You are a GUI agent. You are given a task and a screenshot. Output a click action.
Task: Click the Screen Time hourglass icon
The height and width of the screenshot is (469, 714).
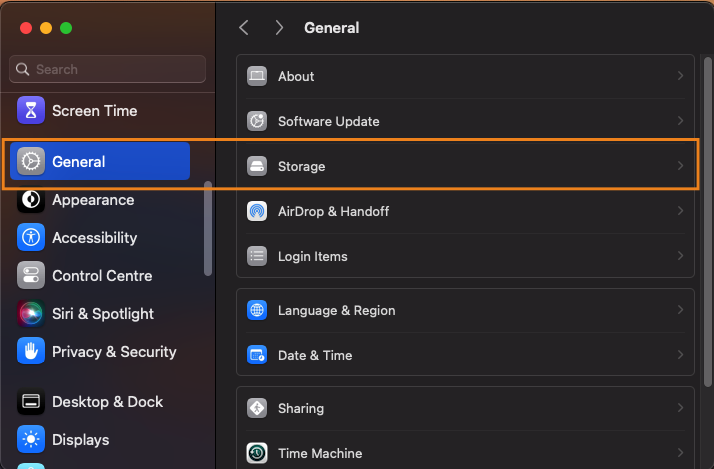(x=31, y=110)
